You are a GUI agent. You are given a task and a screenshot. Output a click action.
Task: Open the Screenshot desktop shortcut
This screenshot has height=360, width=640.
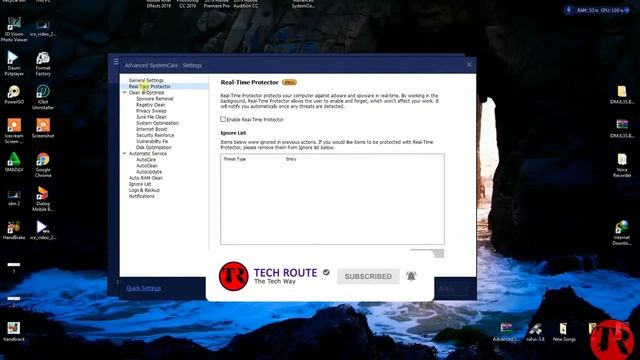43,128
